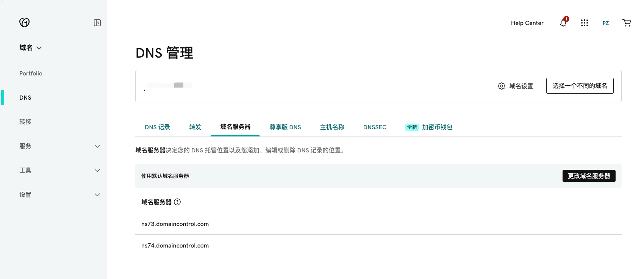Switch to the DNS 记录 tab
The image size is (644, 279).
[x=157, y=127]
